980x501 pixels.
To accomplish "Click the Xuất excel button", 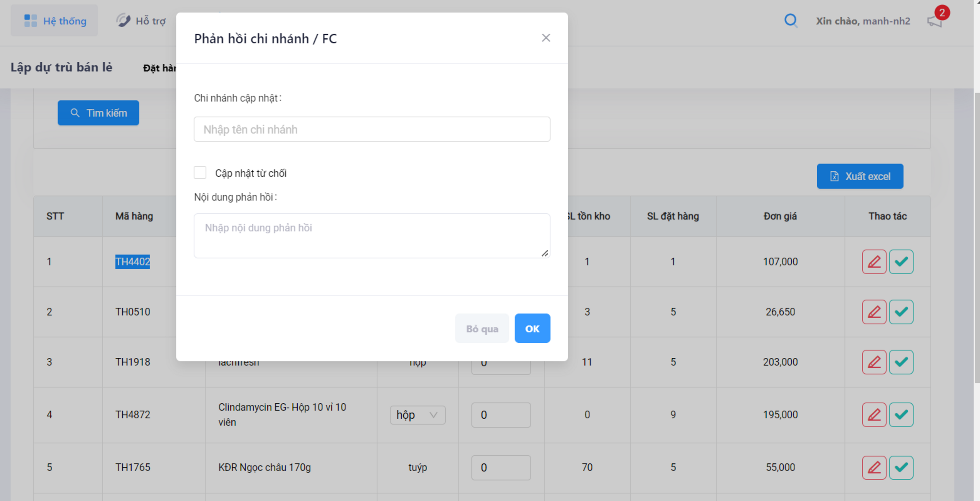I will point(859,176).
